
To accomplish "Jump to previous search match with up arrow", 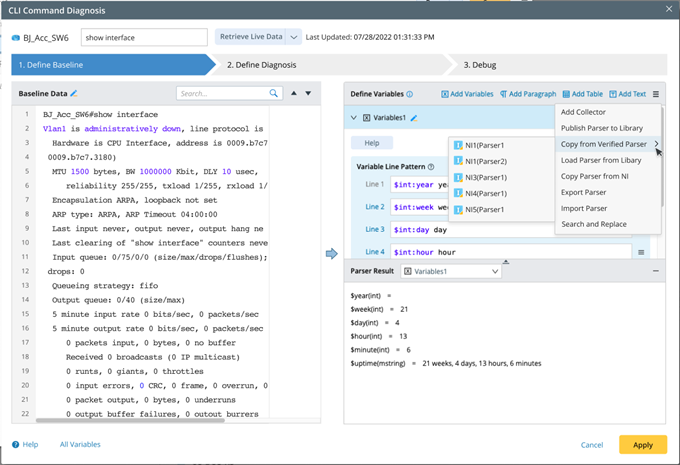I will point(294,93).
